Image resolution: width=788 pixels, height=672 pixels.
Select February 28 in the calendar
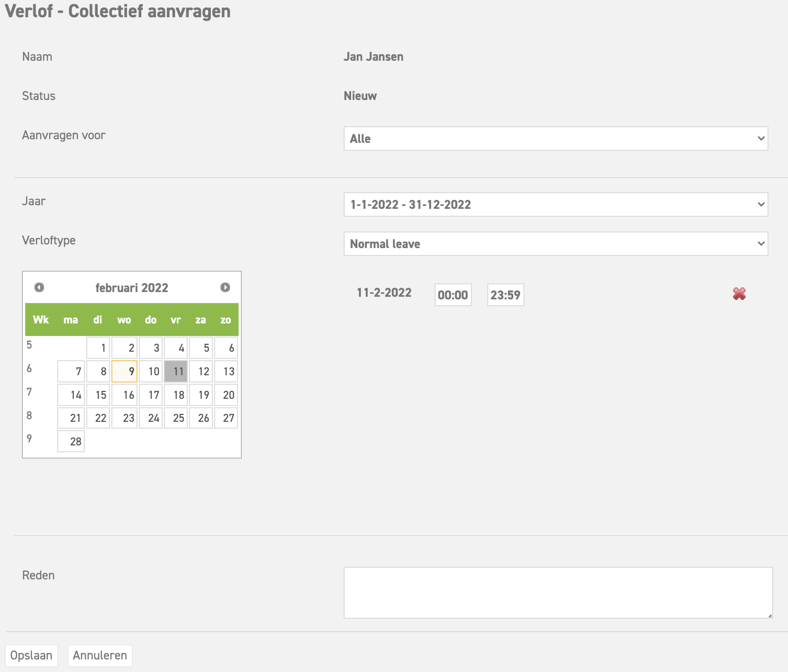click(x=71, y=441)
